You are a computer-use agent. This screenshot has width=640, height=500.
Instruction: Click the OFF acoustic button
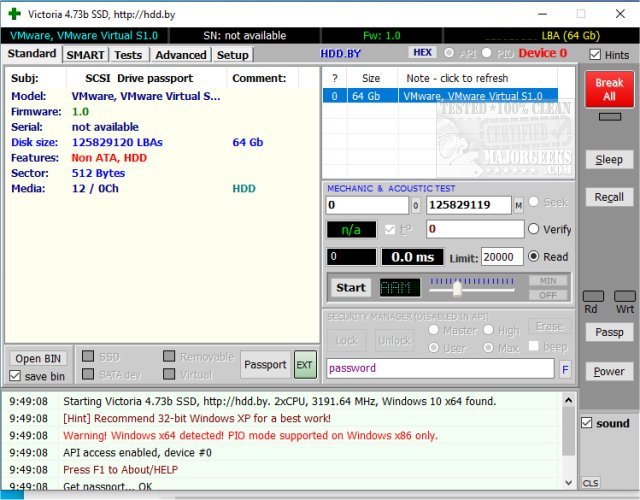(548, 295)
